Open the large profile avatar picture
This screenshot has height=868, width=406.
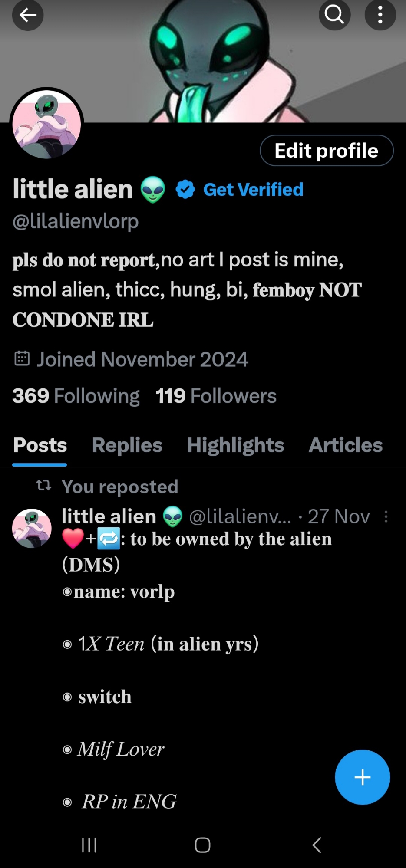[47, 125]
